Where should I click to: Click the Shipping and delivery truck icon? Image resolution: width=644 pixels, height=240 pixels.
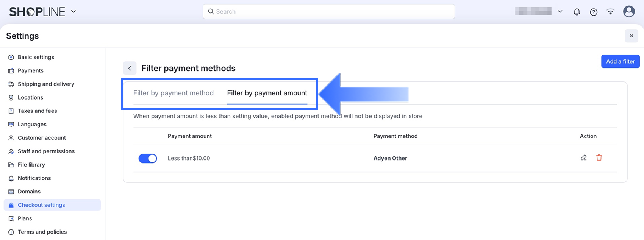[x=11, y=84]
